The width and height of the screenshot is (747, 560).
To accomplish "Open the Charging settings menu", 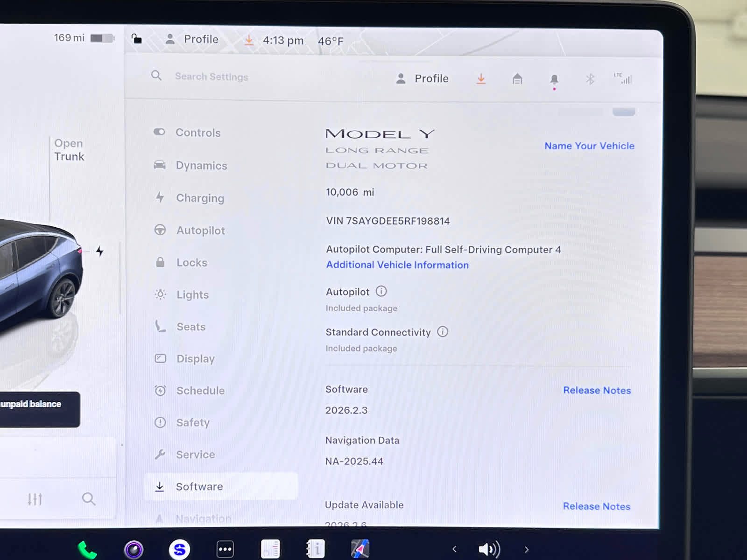I will [x=200, y=198].
